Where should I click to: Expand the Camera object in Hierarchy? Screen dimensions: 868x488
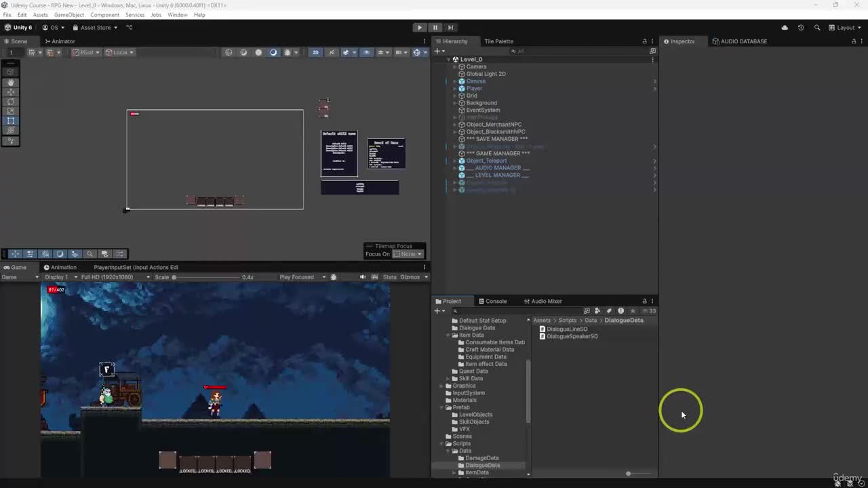click(454, 67)
